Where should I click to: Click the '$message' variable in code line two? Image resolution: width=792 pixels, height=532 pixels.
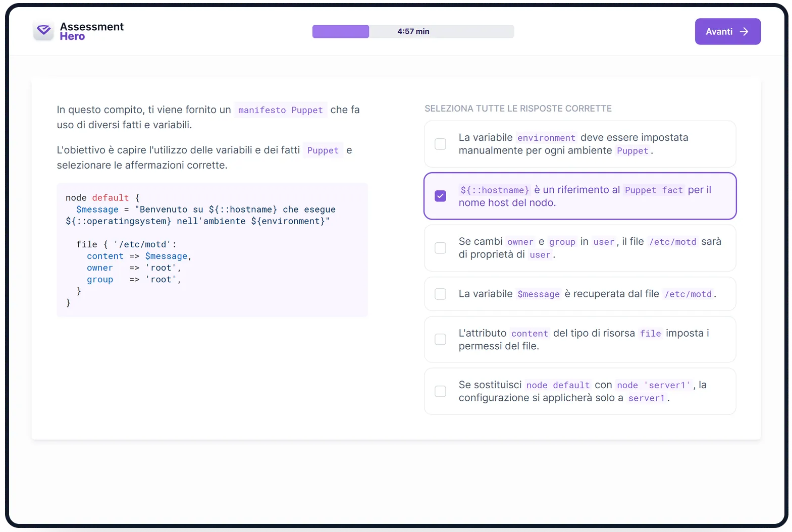point(97,209)
